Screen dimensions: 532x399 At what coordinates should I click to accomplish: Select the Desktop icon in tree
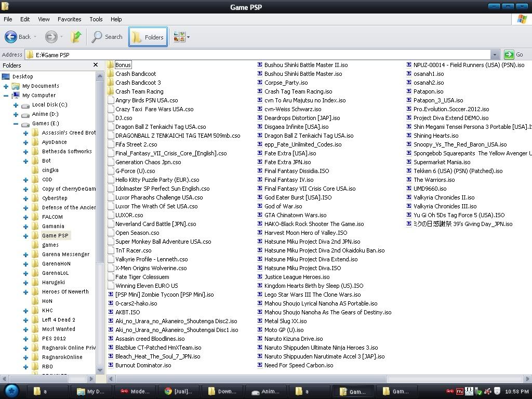coord(6,76)
